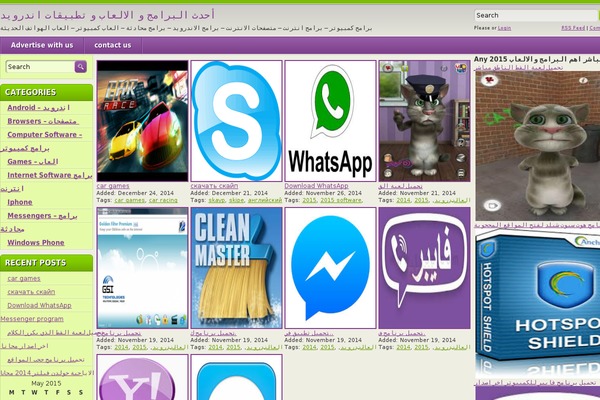This screenshot has height=400, width=600.
Task: Open the Games category link
Action: click(33, 162)
